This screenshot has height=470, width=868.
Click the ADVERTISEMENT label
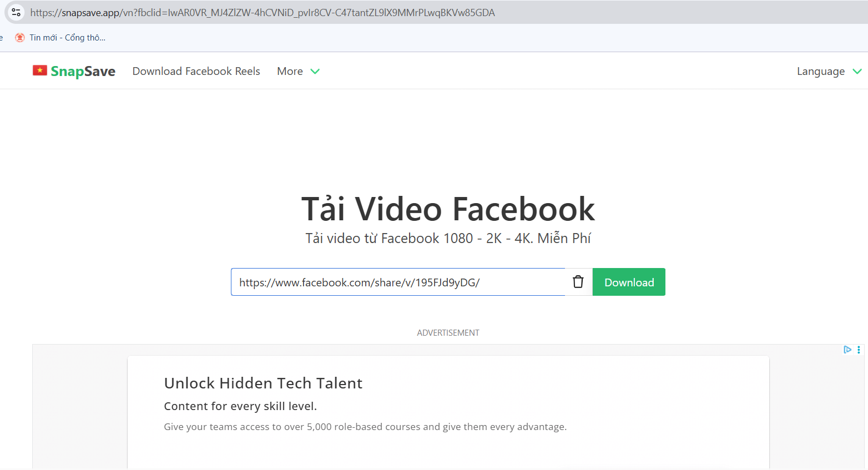448,333
